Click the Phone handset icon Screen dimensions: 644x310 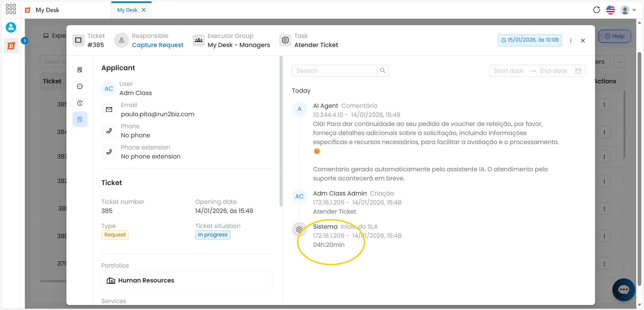[109, 131]
